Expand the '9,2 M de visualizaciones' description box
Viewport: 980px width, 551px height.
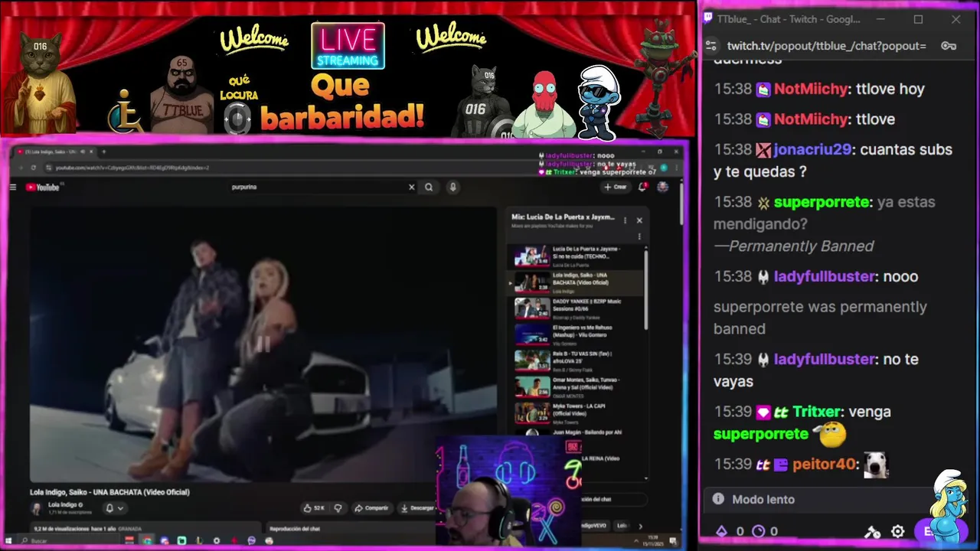145,528
